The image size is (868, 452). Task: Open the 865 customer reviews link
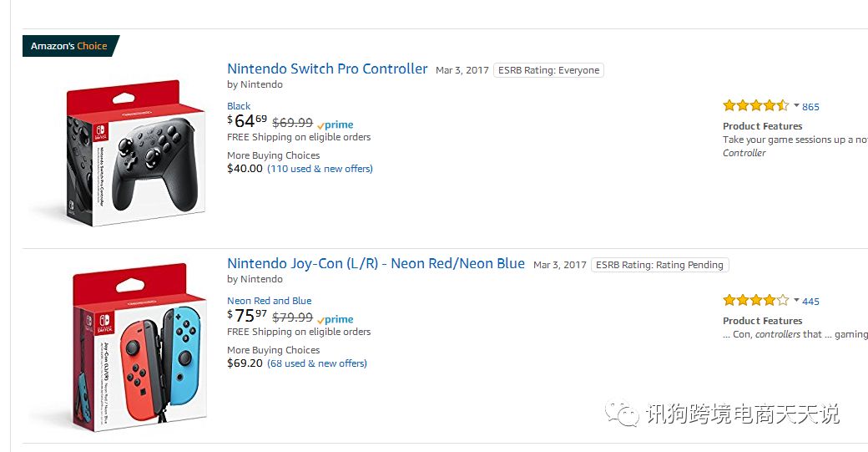810,107
